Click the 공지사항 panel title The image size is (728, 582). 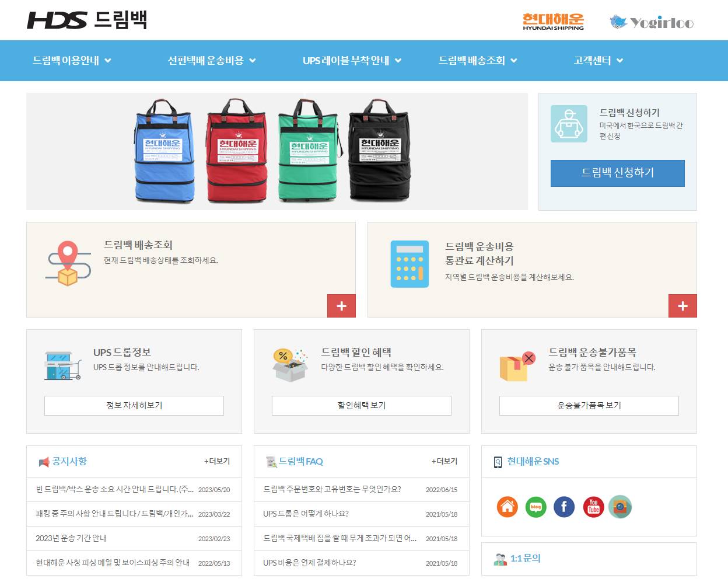69,462
